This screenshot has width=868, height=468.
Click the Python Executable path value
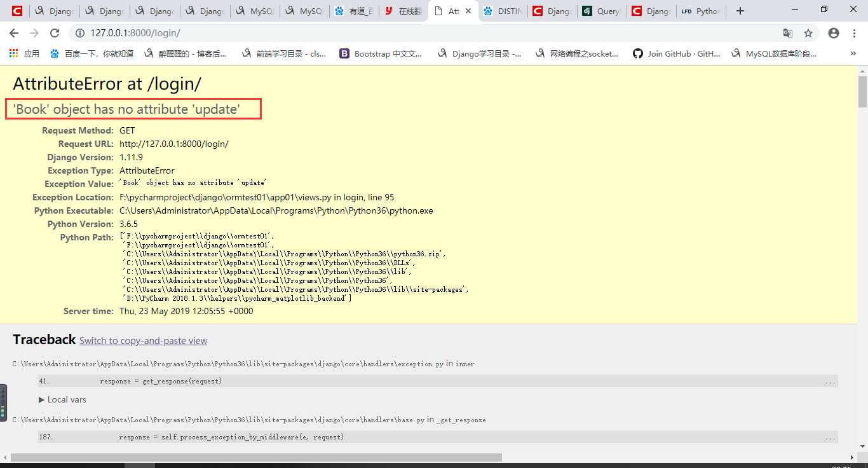tap(276, 210)
